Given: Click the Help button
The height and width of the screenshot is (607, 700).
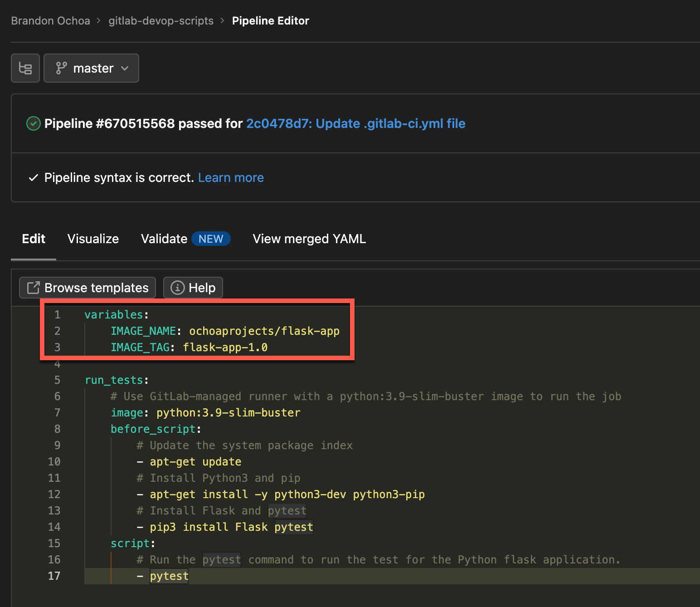Looking at the screenshot, I should pos(193,287).
